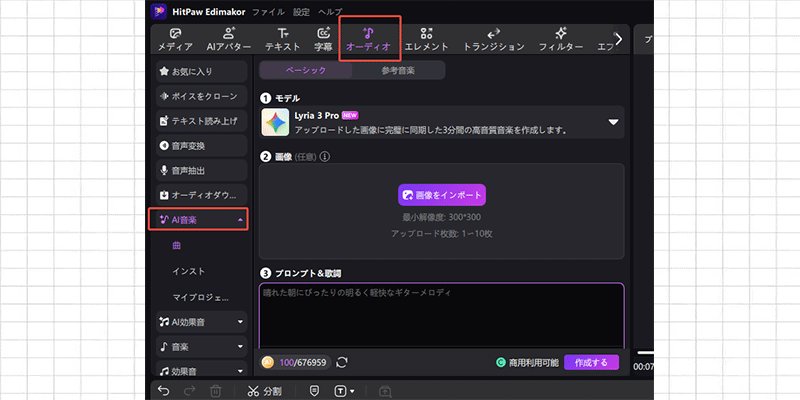
Task: Select the オーディオ audio tab
Action: point(368,40)
